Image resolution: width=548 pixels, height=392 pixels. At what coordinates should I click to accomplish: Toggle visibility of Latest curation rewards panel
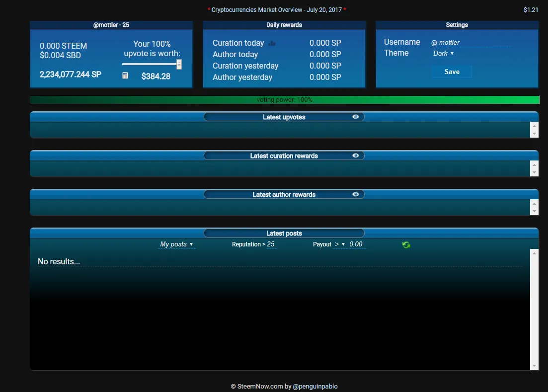[355, 156]
